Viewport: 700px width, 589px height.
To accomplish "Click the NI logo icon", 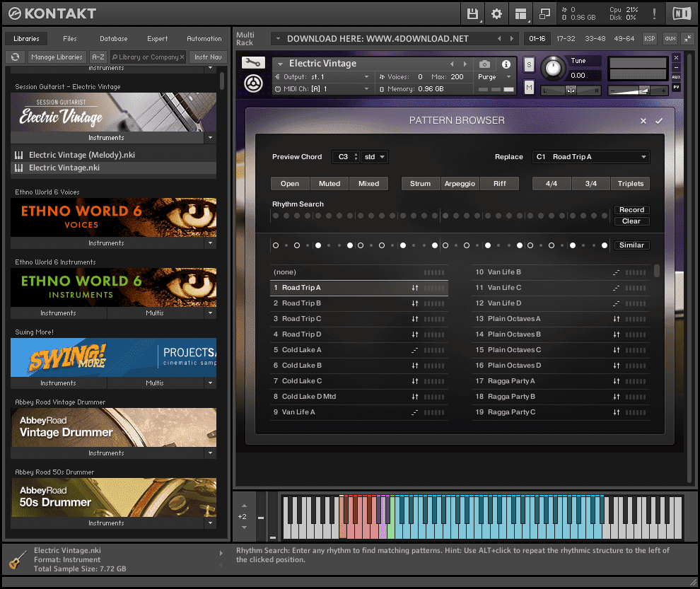I will (x=682, y=14).
